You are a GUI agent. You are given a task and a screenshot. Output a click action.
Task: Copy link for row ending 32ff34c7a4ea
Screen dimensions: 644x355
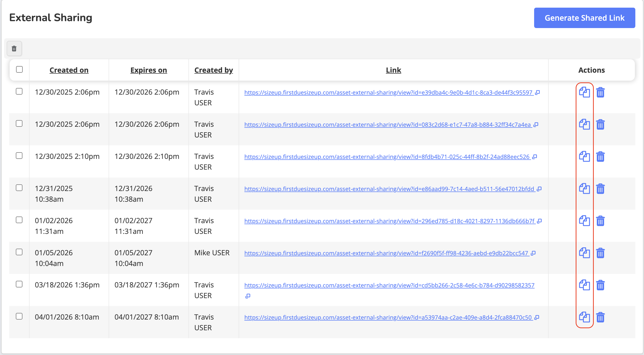[x=584, y=124]
